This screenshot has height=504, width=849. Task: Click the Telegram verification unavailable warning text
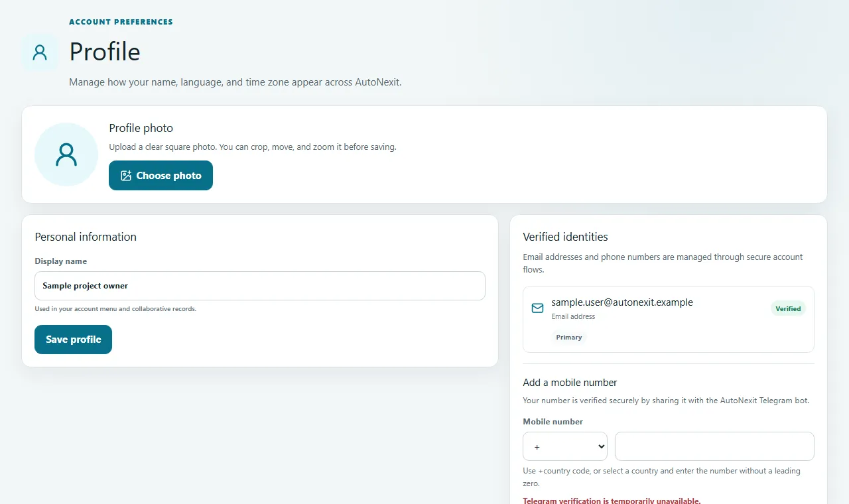pyautogui.click(x=612, y=501)
